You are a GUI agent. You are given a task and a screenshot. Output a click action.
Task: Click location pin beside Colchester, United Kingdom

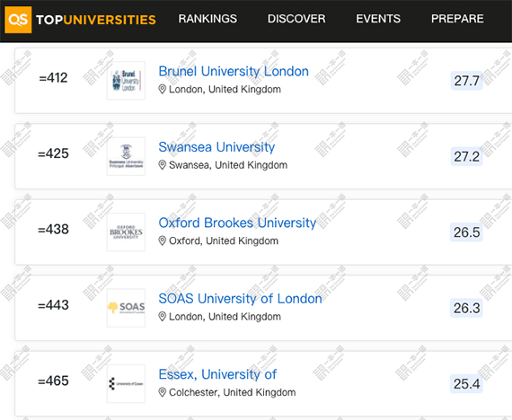point(162,392)
